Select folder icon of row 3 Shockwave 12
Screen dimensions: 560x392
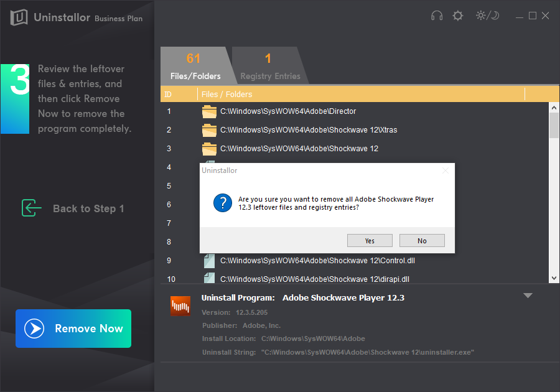(209, 149)
